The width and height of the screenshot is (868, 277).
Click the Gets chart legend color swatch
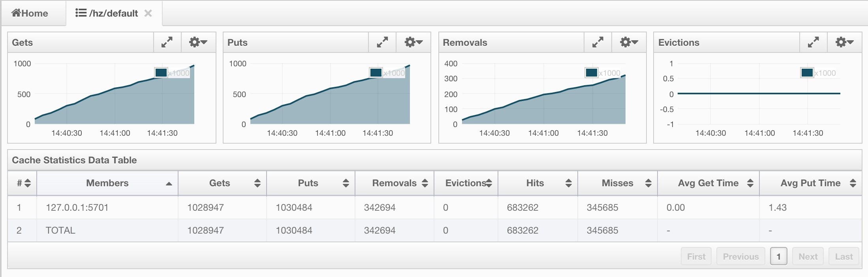coord(161,73)
